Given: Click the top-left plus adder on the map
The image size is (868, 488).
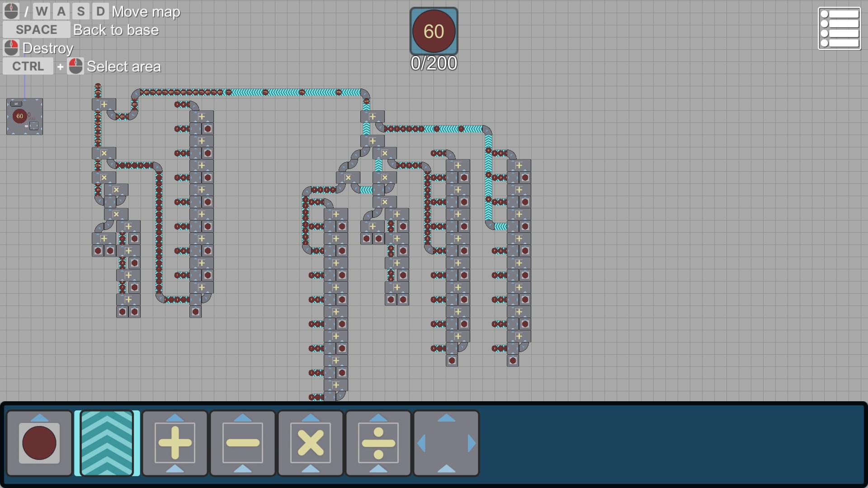Looking at the screenshot, I should 104,104.
